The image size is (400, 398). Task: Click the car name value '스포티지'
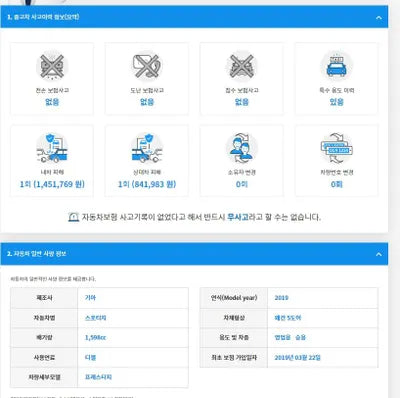click(96, 318)
